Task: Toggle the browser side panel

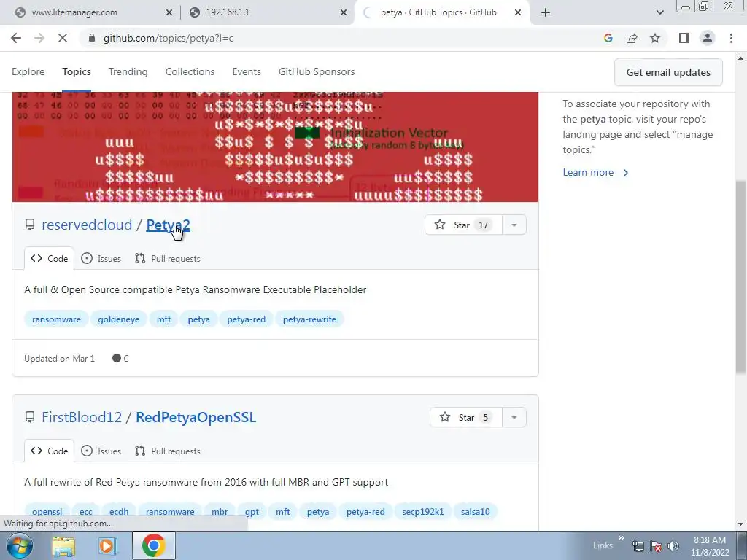Action: pos(684,38)
